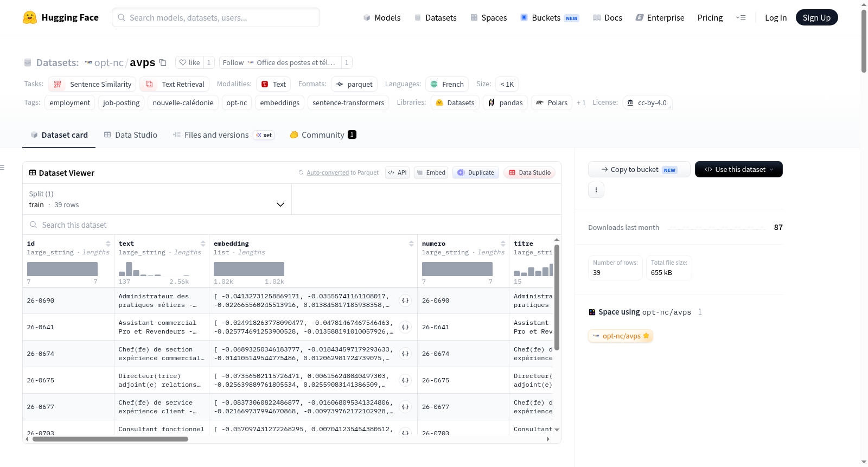868x467 pixels.
Task: Select the parquet format tag
Action: [354, 84]
